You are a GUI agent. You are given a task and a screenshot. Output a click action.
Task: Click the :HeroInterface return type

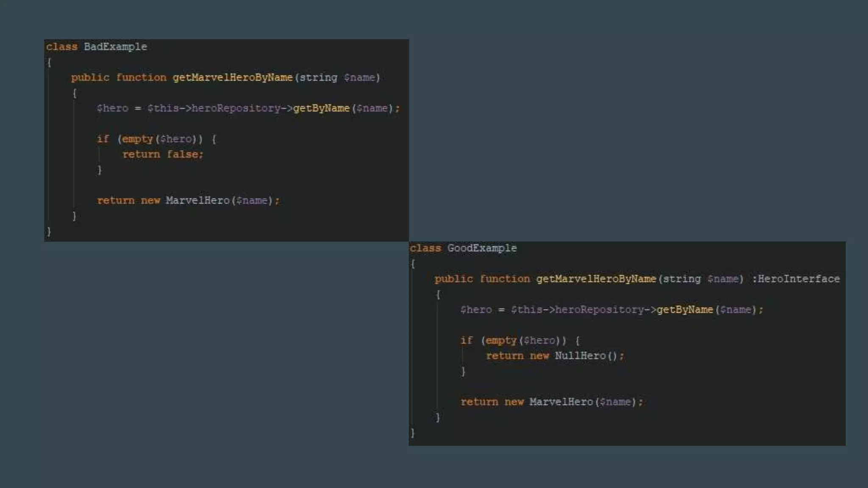(796, 279)
